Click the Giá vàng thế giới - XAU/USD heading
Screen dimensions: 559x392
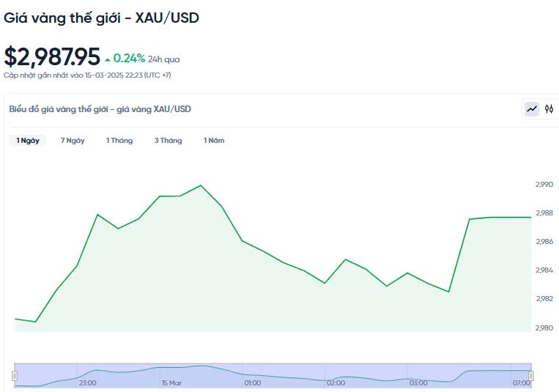(101, 17)
